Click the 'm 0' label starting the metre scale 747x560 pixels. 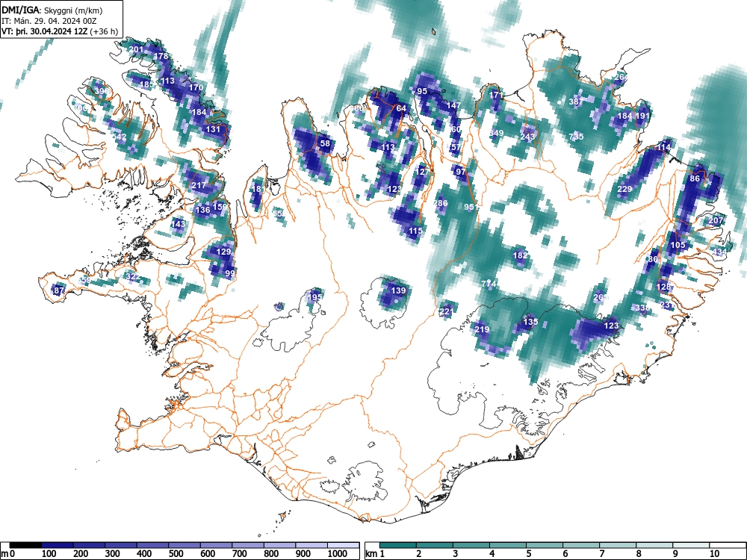8,554
